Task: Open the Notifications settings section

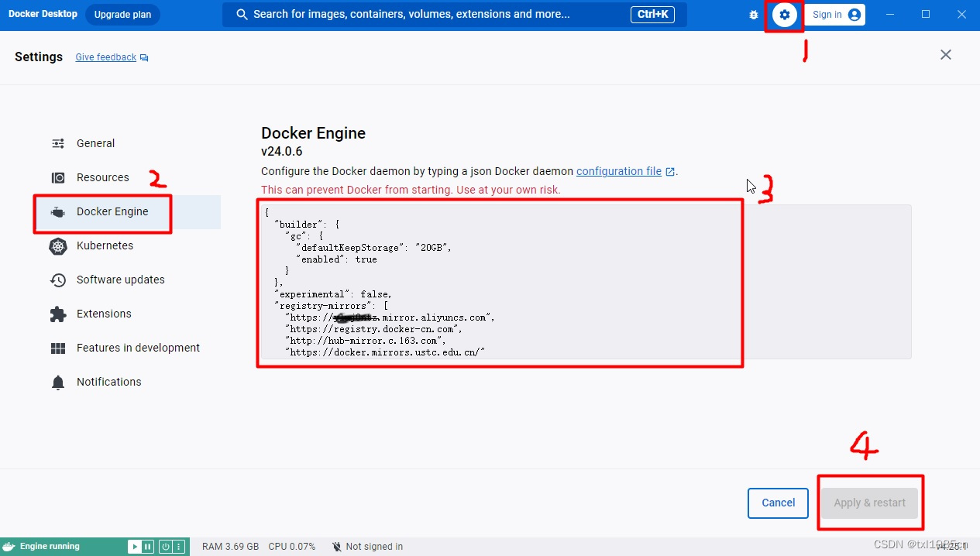Action: (x=108, y=382)
